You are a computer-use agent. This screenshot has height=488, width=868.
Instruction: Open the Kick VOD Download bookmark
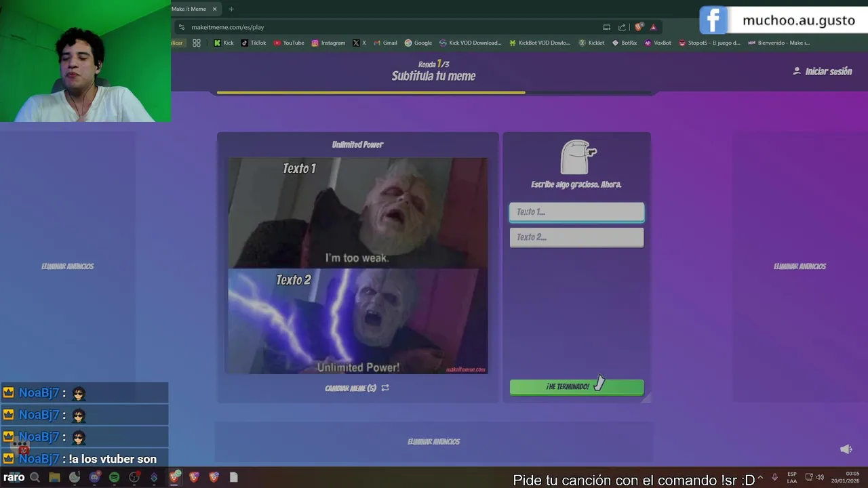[471, 43]
